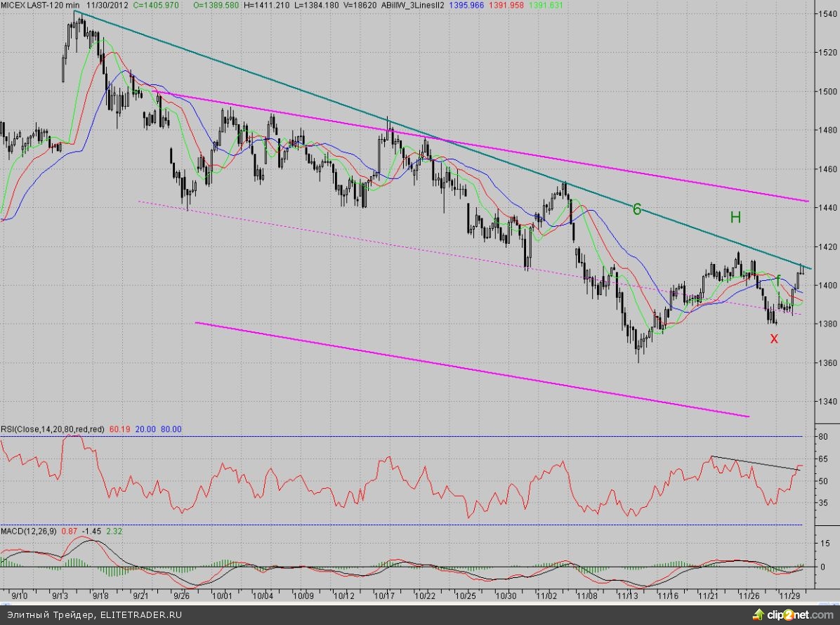Screen dimensions: 840x625
Task: Click the clip2net.com logo text
Action: click(799, 616)
